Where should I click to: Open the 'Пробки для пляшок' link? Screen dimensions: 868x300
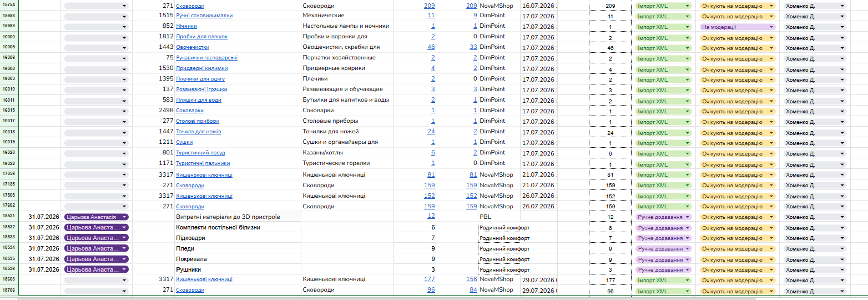(x=201, y=37)
